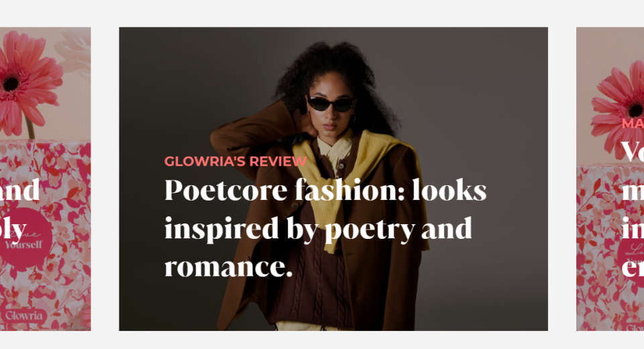644x349 pixels.
Task: Select the partially visible right carousel slide
Action: pyautogui.click(x=610, y=179)
